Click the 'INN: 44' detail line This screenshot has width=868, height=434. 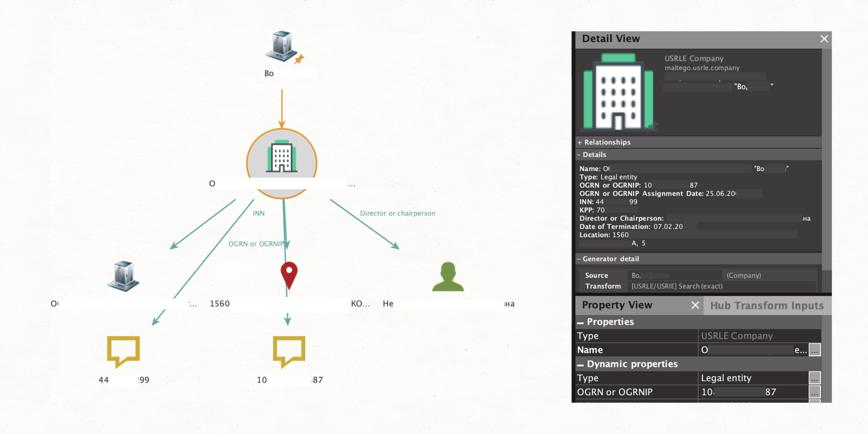click(x=608, y=202)
